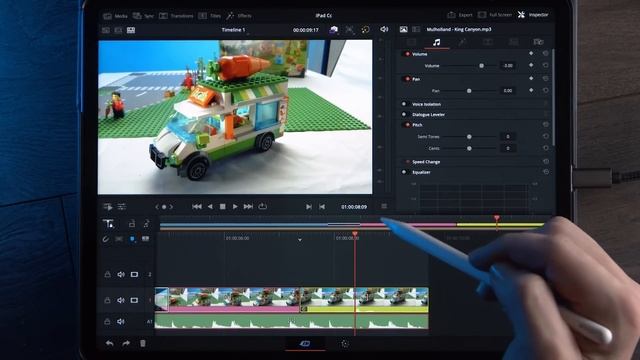Edit the Volume value field
640x360 pixels.
coord(507,66)
